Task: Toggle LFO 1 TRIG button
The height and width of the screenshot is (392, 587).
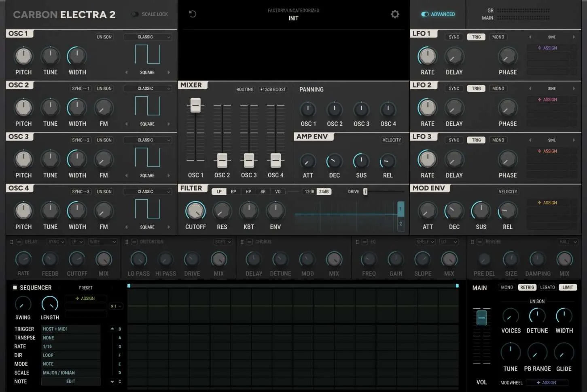Action: point(476,37)
